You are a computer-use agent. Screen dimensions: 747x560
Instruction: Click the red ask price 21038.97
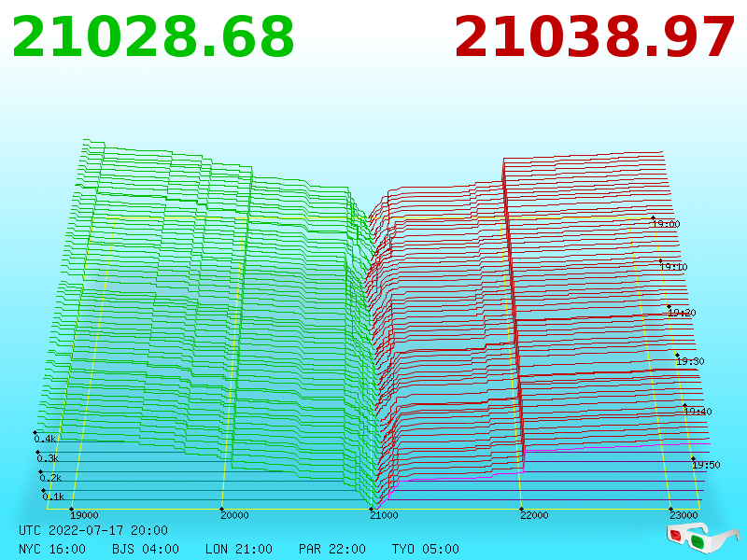tap(595, 37)
